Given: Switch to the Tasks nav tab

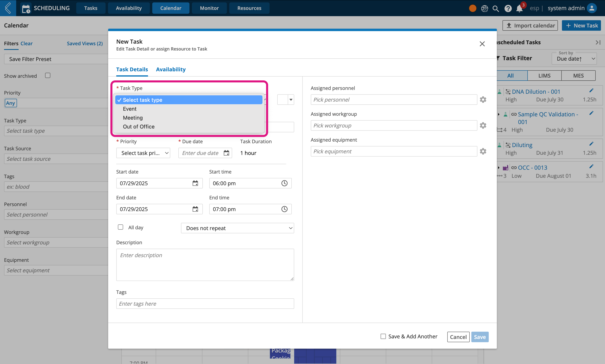Looking at the screenshot, I should click(x=91, y=8).
